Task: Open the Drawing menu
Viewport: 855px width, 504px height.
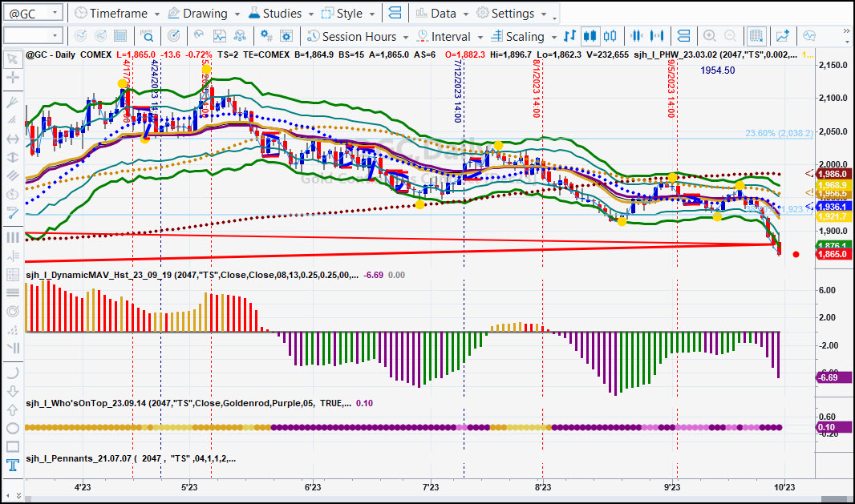Action: click(x=204, y=13)
